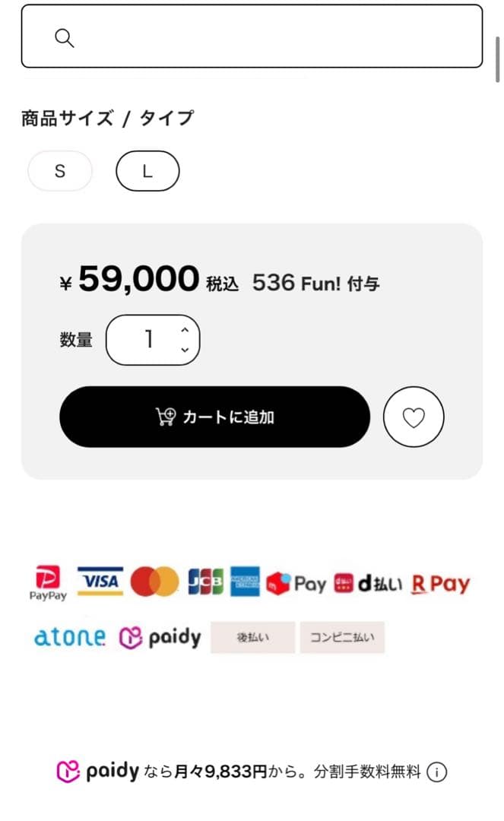Screen dimensions: 504x821
Task: Click the PayPay payment icon
Action: tap(47, 582)
